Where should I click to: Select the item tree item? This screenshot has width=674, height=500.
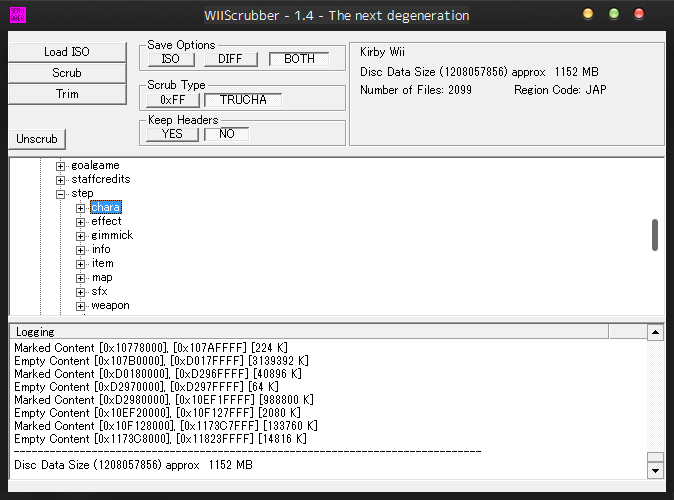(x=102, y=264)
